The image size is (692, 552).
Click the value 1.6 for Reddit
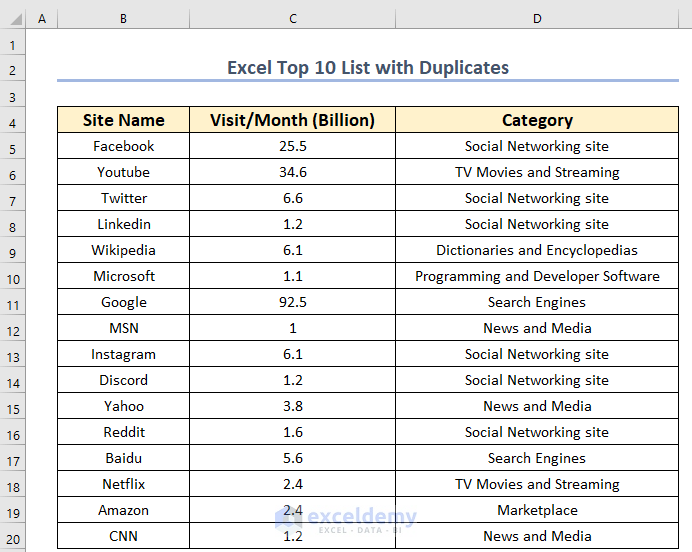tap(293, 432)
